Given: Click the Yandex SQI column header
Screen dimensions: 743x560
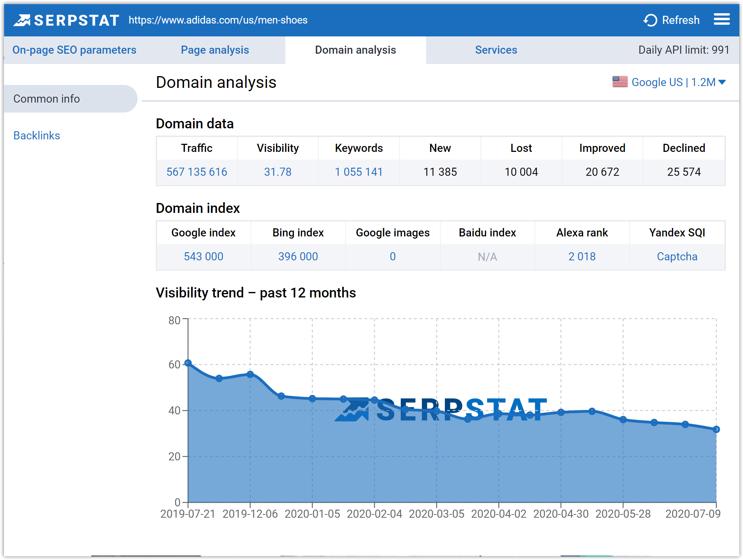Looking at the screenshot, I should pyautogui.click(x=677, y=233).
